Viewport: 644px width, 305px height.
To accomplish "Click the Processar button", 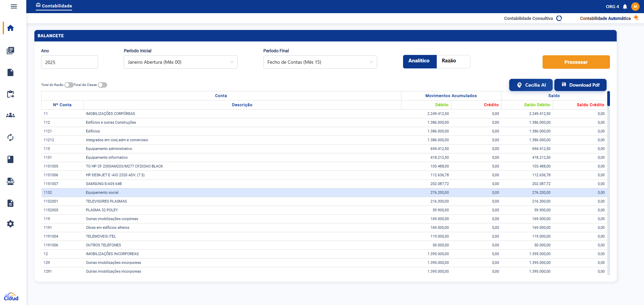I will pos(576,62).
